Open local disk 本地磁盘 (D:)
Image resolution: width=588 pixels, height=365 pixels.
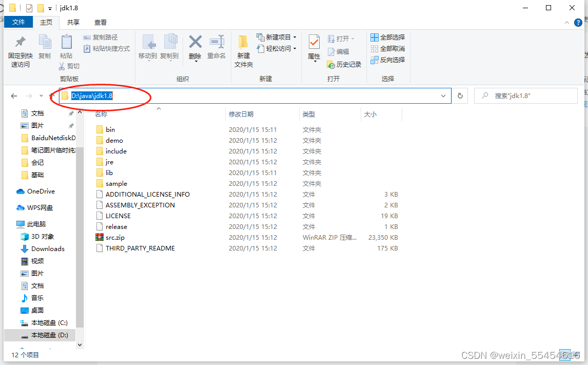coord(49,335)
